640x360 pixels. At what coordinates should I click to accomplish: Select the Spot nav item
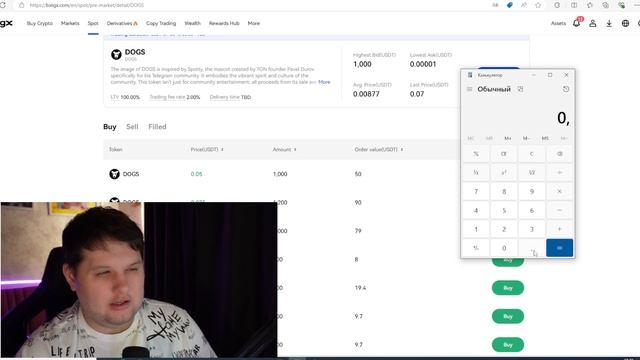[x=93, y=23]
